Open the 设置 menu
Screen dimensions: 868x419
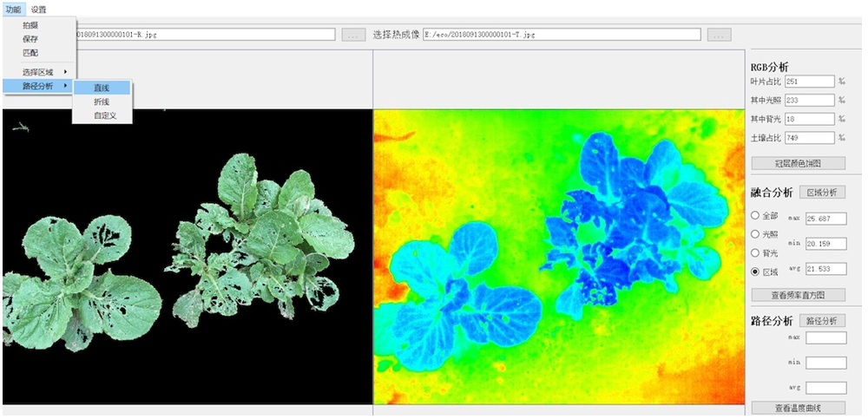point(38,9)
